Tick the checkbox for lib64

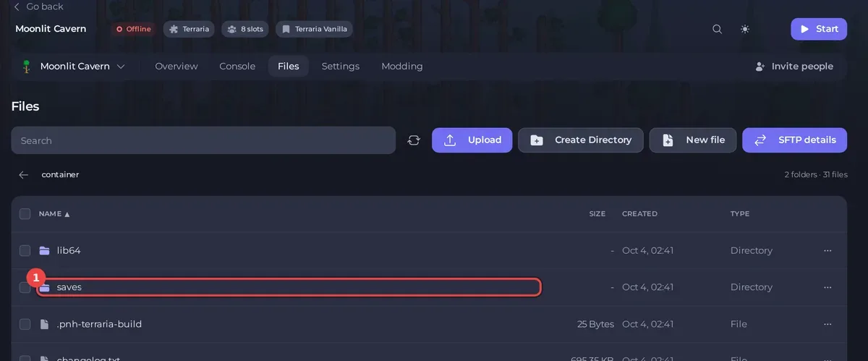(x=25, y=250)
